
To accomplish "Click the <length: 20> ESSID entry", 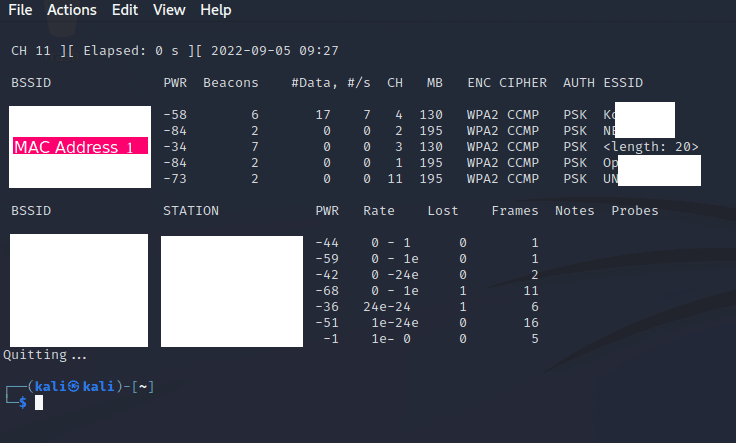I will click(651, 147).
